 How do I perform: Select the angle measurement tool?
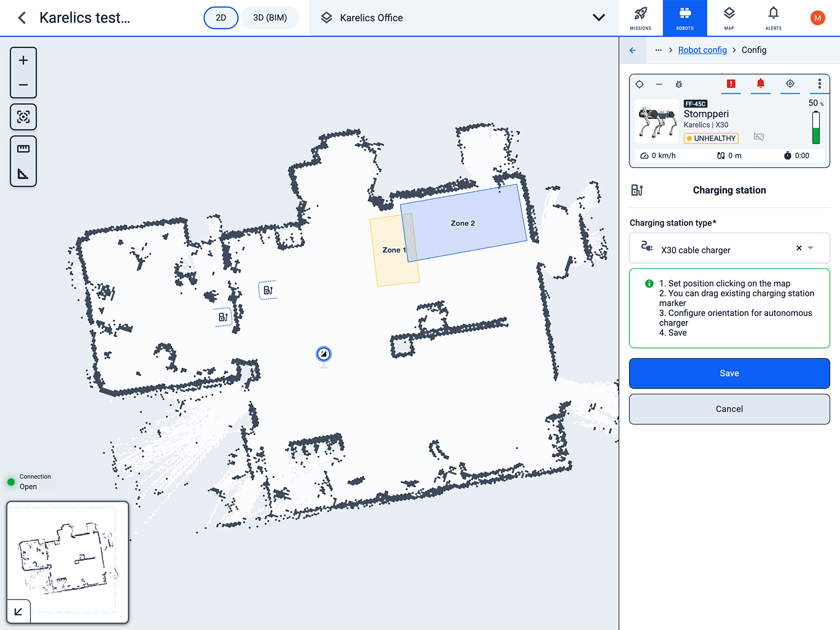tap(23, 174)
